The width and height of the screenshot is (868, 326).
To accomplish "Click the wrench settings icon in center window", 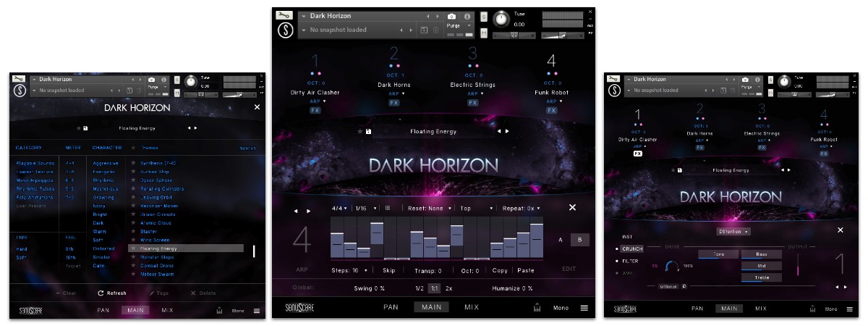I will tap(284, 14).
